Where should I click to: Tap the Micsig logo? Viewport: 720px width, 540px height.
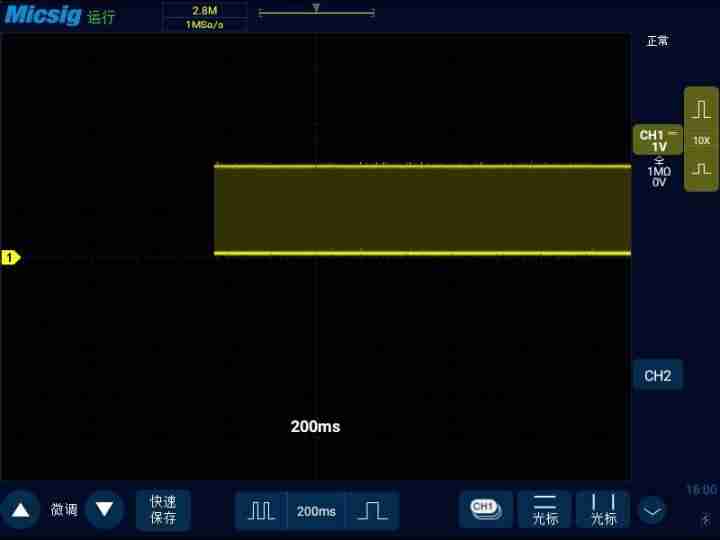point(43,15)
